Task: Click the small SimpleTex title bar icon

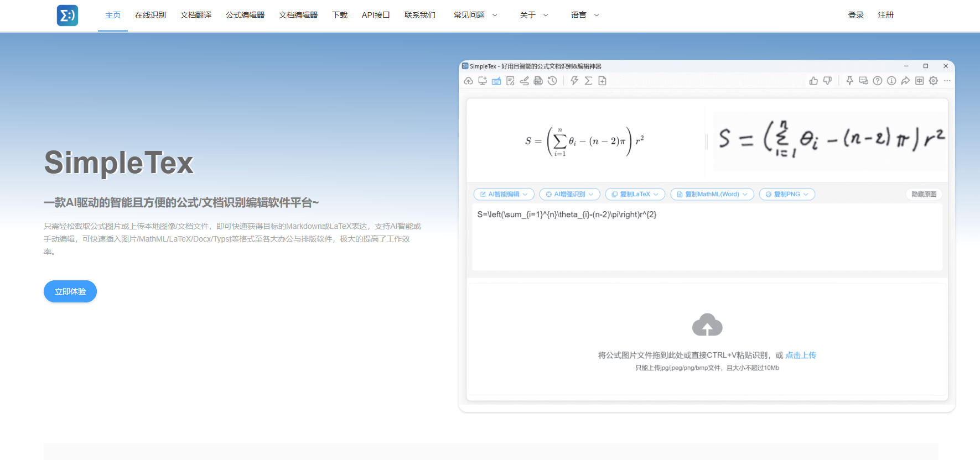Action: [465, 66]
